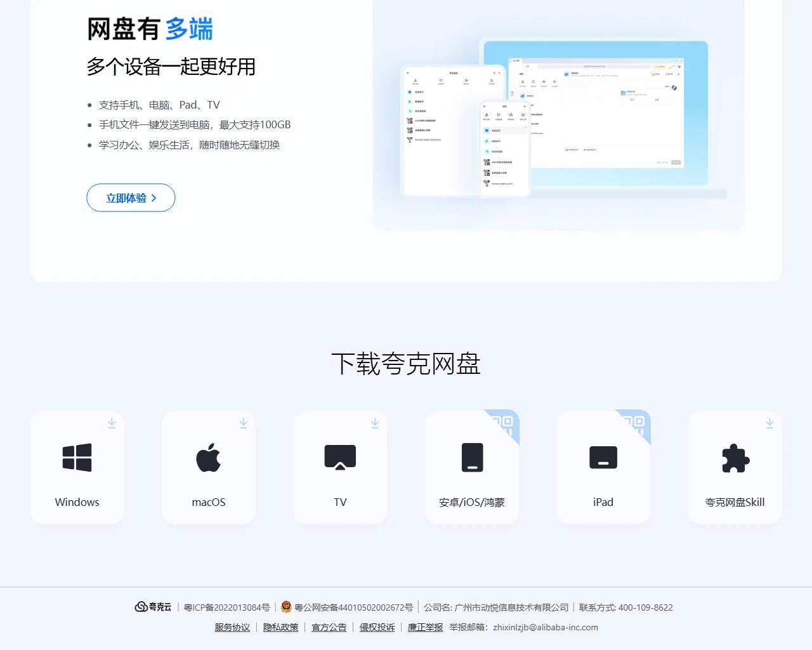The image size is (812, 650).
Task: Click the Apple macOS logo icon
Action: click(x=209, y=457)
